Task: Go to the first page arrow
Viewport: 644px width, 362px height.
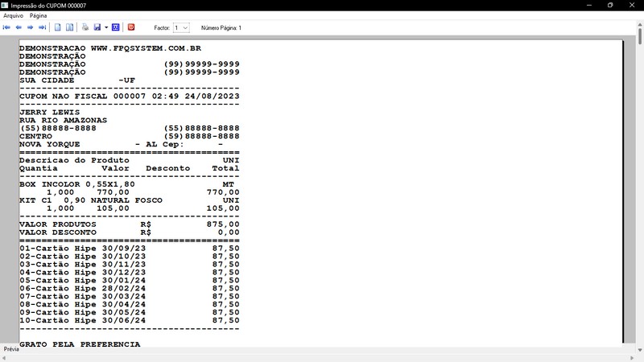Action: pos(6,27)
